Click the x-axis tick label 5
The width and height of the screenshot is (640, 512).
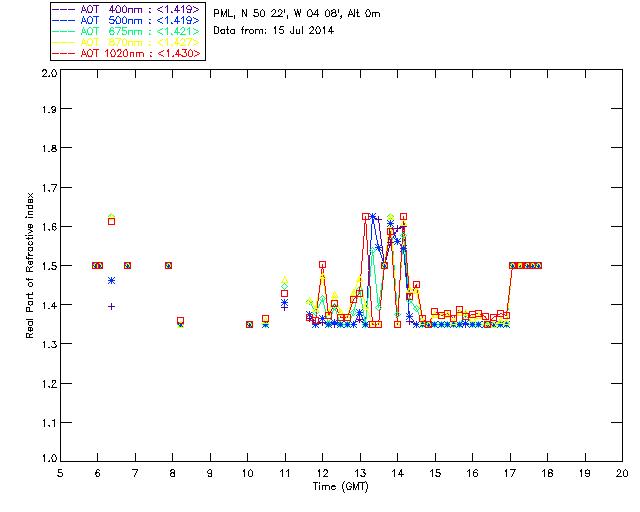pyautogui.click(x=60, y=473)
